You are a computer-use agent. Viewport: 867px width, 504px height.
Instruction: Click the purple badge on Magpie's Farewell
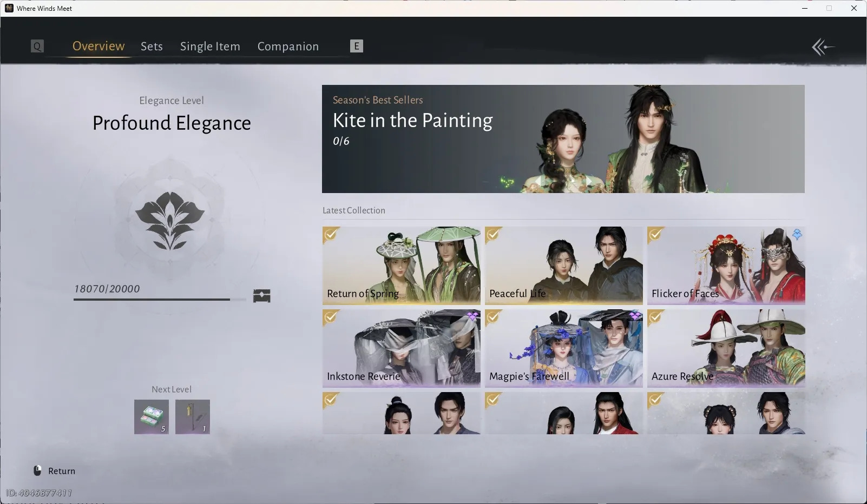point(635,316)
